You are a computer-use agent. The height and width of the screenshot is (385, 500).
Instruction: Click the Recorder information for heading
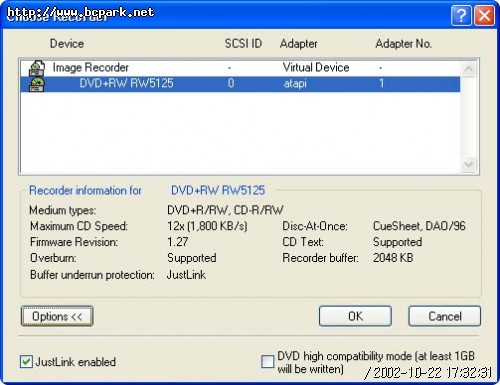tap(85, 191)
